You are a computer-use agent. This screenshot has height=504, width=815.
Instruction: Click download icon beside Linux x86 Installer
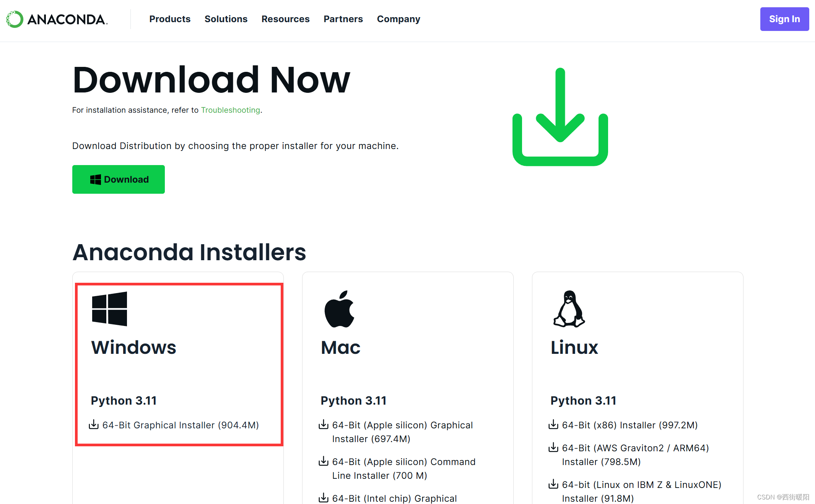[x=553, y=425]
